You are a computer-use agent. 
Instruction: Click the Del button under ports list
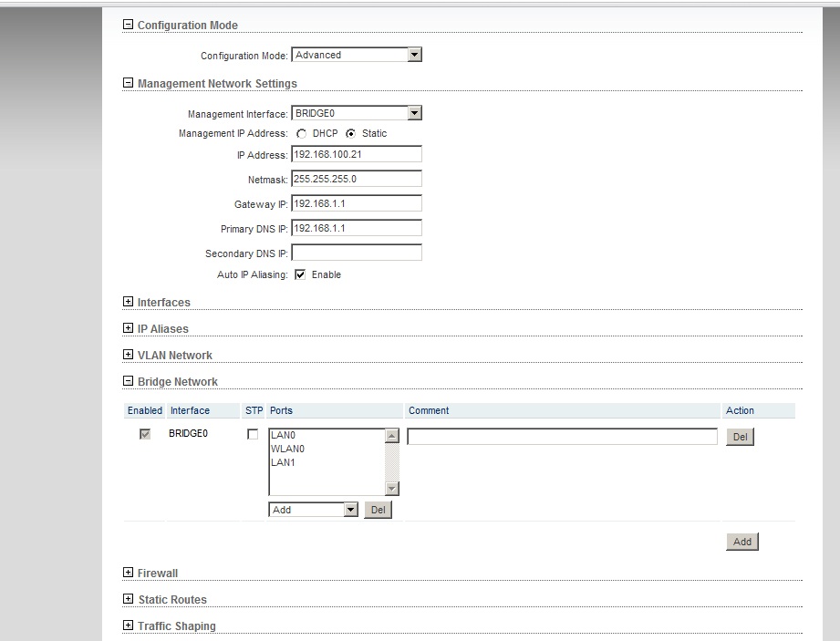pos(378,510)
